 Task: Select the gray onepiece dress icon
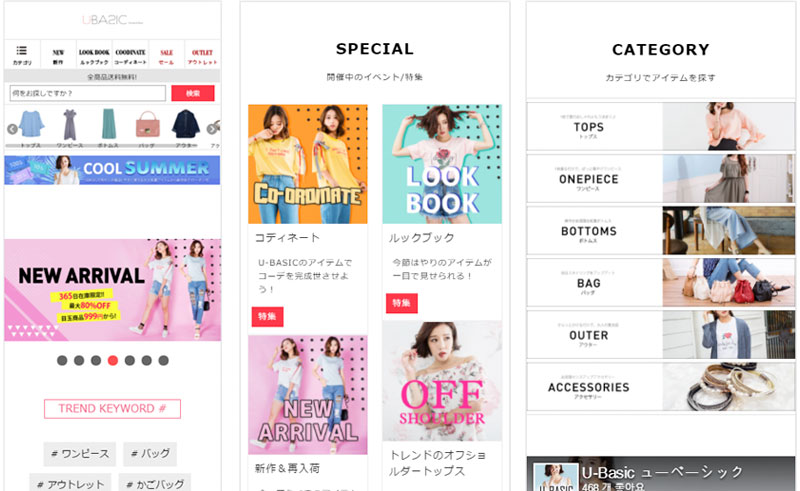[69, 124]
